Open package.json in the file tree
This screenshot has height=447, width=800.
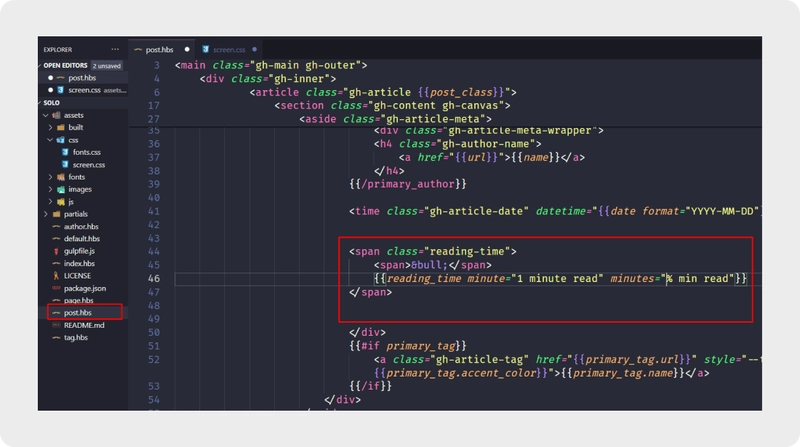(85, 288)
